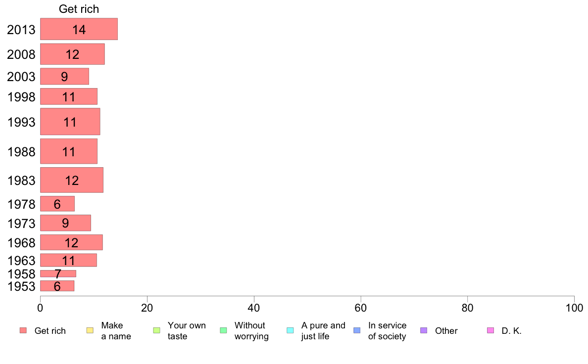The image size is (588, 364).
Task: Click the yellow Make a name legend swatch
Action: coord(90,330)
